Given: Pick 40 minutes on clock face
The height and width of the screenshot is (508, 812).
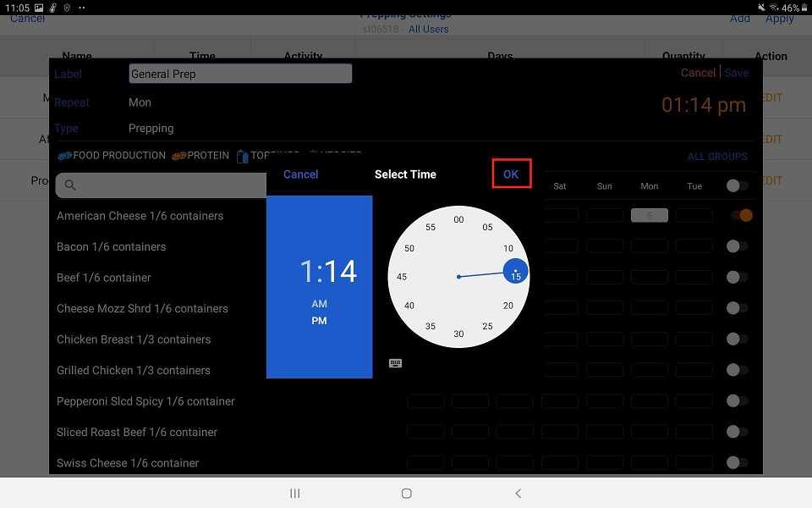Looking at the screenshot, I should 409,306.
